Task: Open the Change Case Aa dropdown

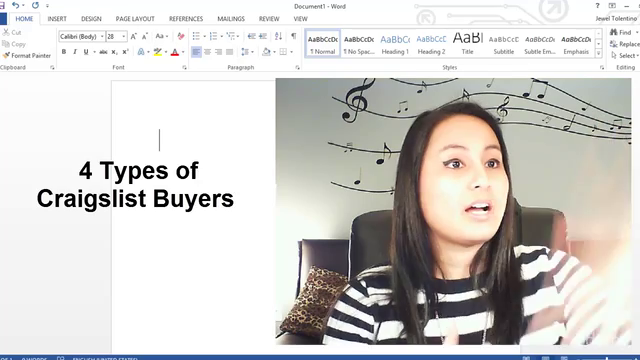Action: [x=162, y=36]
